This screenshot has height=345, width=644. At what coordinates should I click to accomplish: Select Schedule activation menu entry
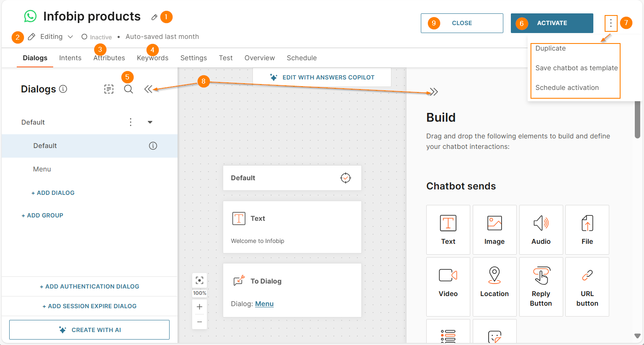click(567, 87)
